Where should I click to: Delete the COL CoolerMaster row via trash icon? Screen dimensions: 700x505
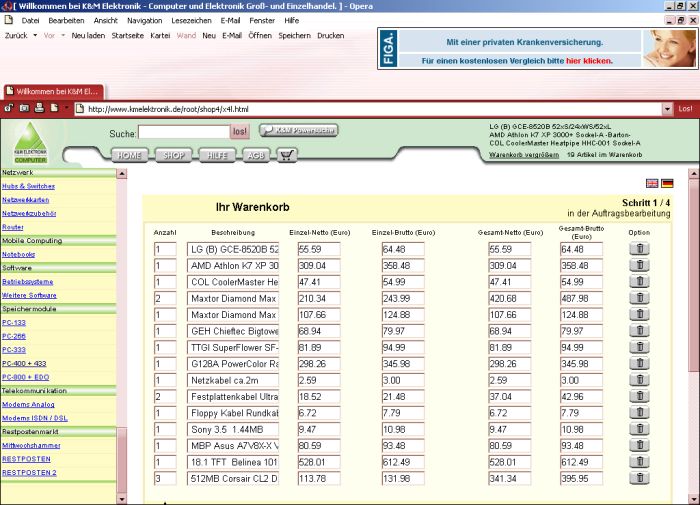coord(639,281)
